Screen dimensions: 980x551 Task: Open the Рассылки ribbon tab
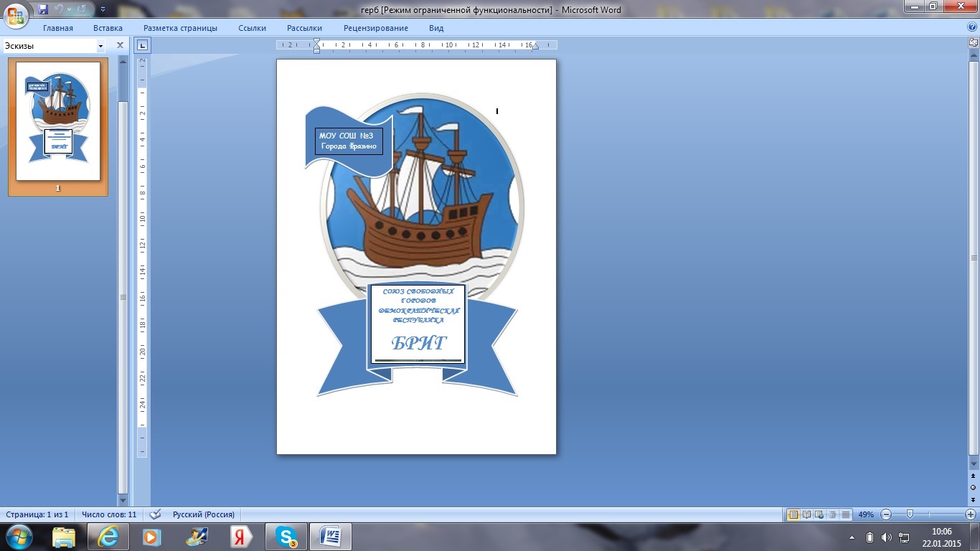pos(304,28)
